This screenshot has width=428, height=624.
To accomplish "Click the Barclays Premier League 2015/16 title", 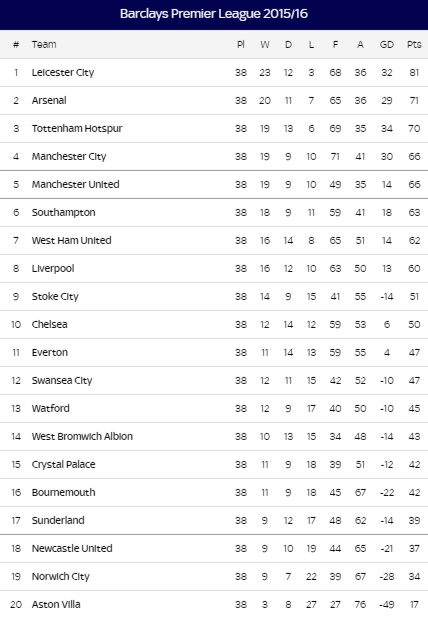I will point(214,14).
